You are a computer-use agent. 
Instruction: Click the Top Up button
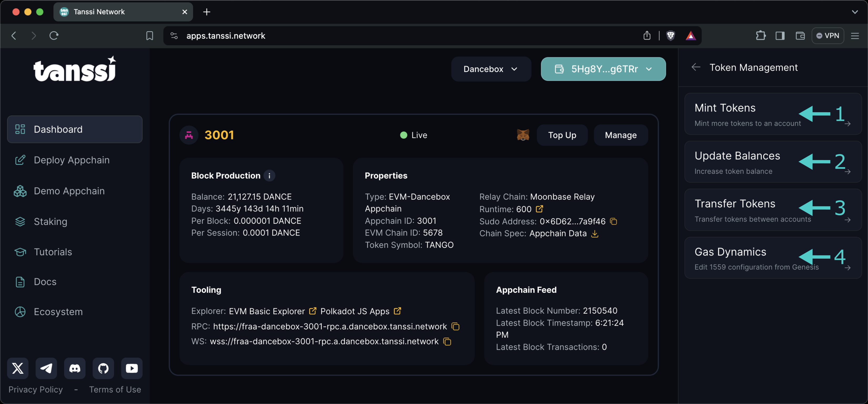click(562, 135)
